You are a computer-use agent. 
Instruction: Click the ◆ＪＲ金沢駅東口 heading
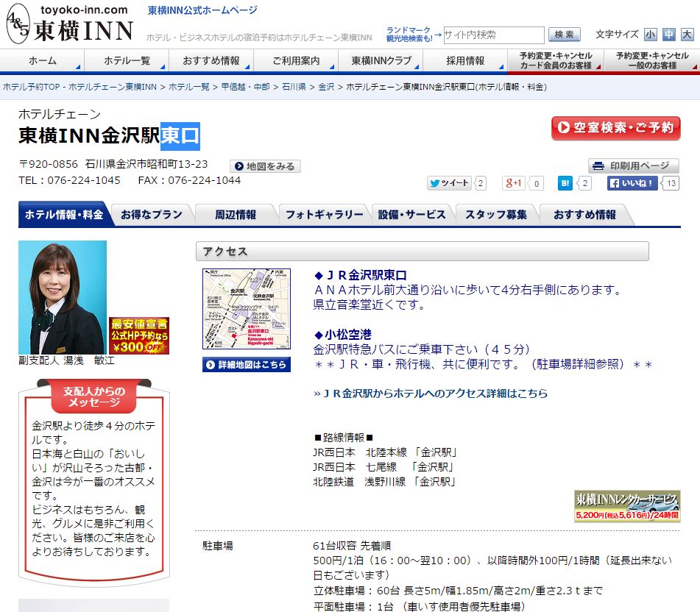pyautogui.click(x=360, y=275)
